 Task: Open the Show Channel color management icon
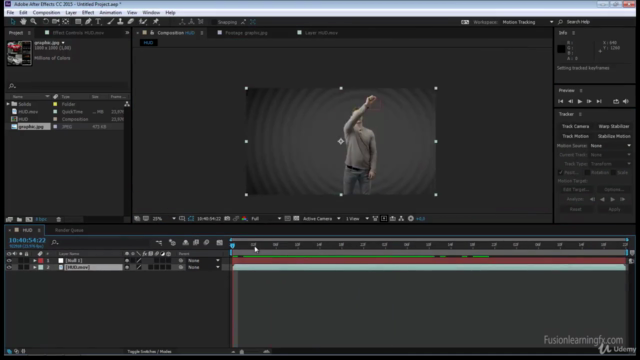(x=244, y=219)
